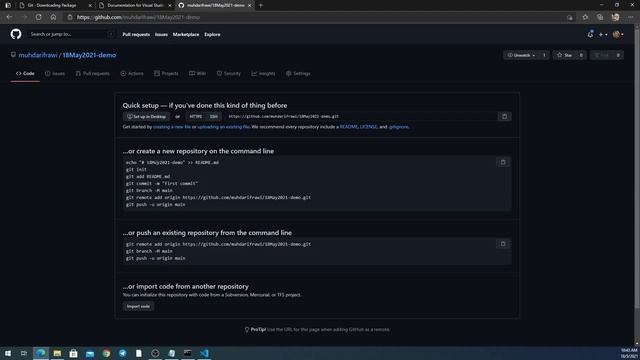
Task: Open File Explorer from taskbar
Action: pyautogui.click(x=57, y=353)
